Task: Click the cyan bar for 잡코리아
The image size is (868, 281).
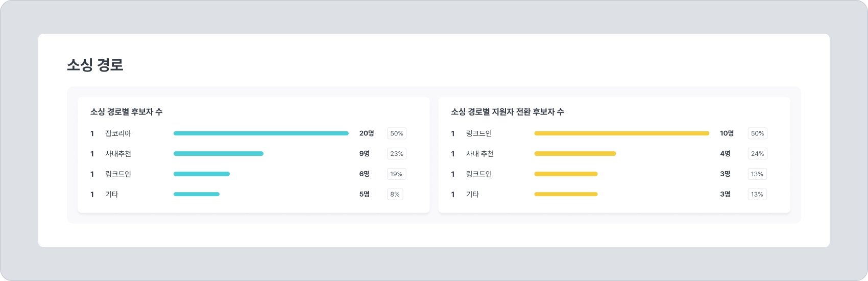Action: [x=261, y=133]
